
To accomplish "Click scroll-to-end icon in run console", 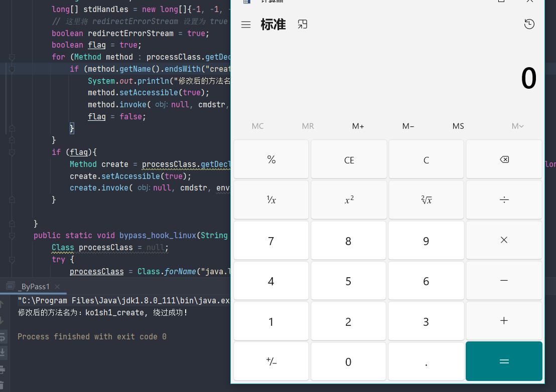I will click(x=3, y=352).
